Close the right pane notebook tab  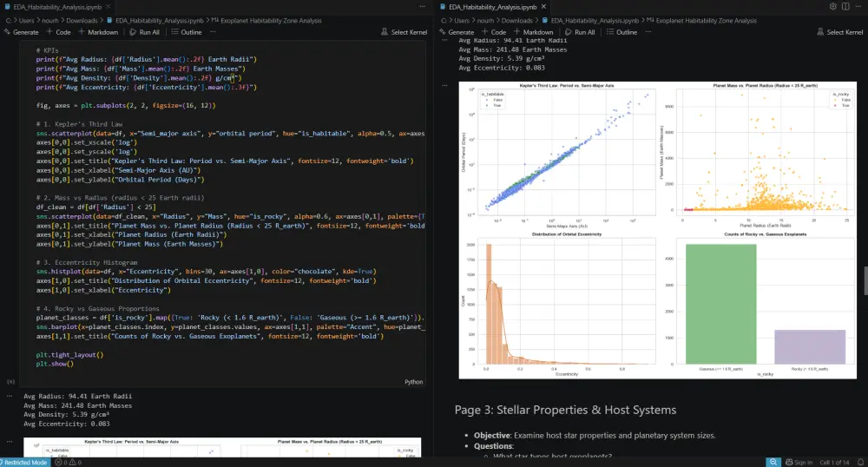(x=543, y=7)
